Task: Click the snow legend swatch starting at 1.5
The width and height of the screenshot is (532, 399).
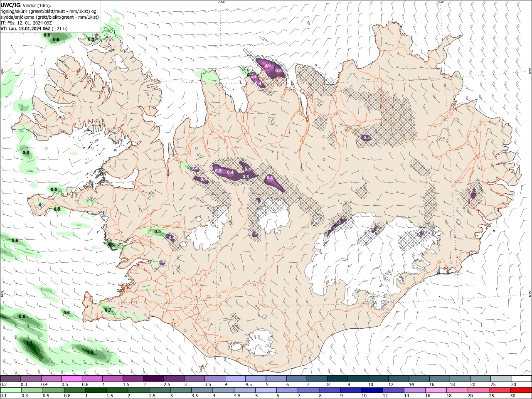Action: (133, 379)
